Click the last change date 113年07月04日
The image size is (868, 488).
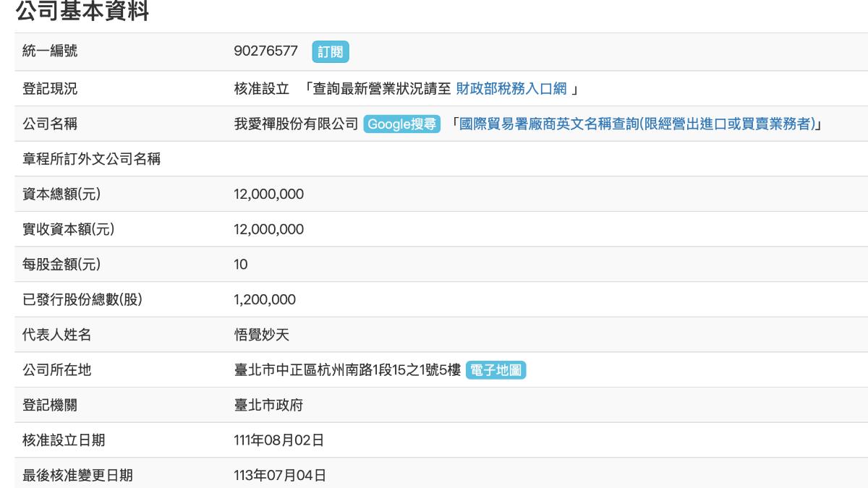pyautogui.click(x=280, y=476)
